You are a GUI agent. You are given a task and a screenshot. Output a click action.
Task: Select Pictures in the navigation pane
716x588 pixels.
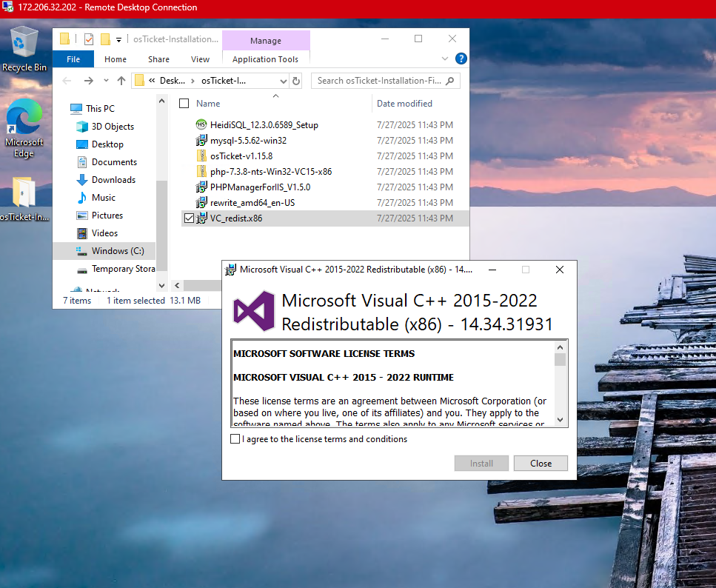[107, 216]
